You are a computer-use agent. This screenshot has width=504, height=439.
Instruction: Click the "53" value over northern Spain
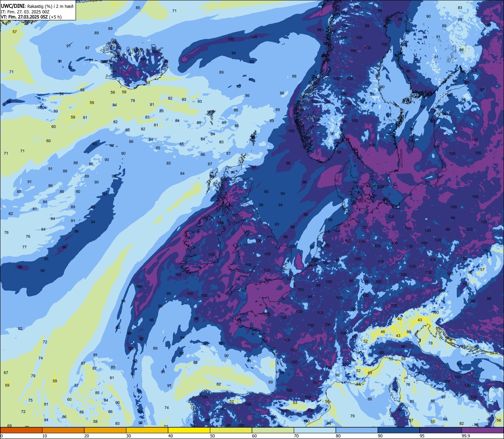pyautogui.click(x=295, y=402)
